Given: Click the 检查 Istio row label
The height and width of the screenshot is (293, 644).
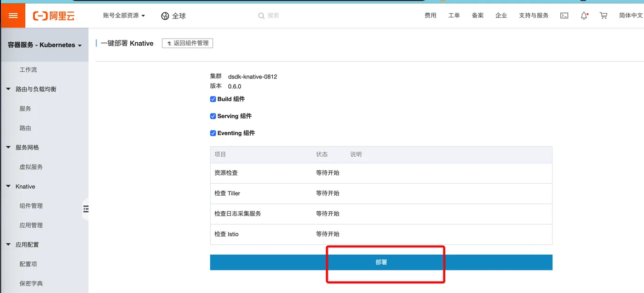Looking at the screenshot, I should 226,234.
